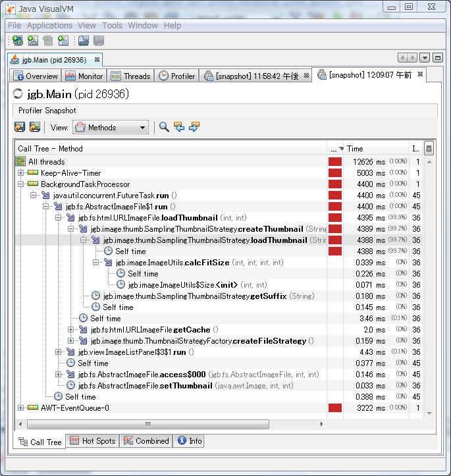The image size is (451, 476).
Task: Open the Tools menu
Action: coord(112,26)
